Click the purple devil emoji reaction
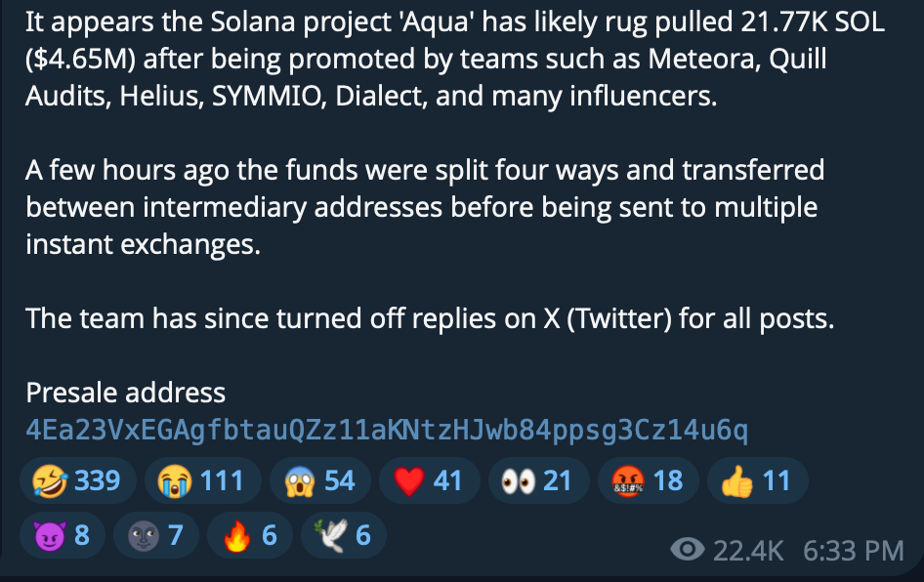 pyautogui.click(x=63, y=535)
